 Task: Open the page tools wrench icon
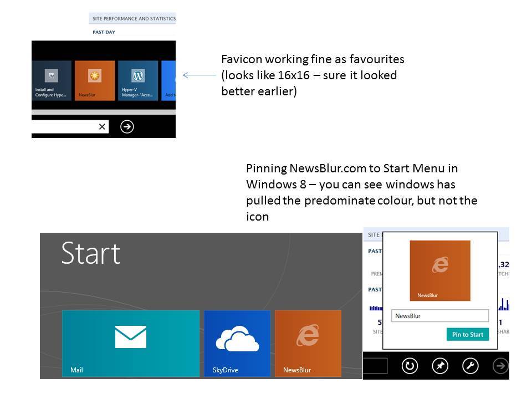tap(470, 366)
